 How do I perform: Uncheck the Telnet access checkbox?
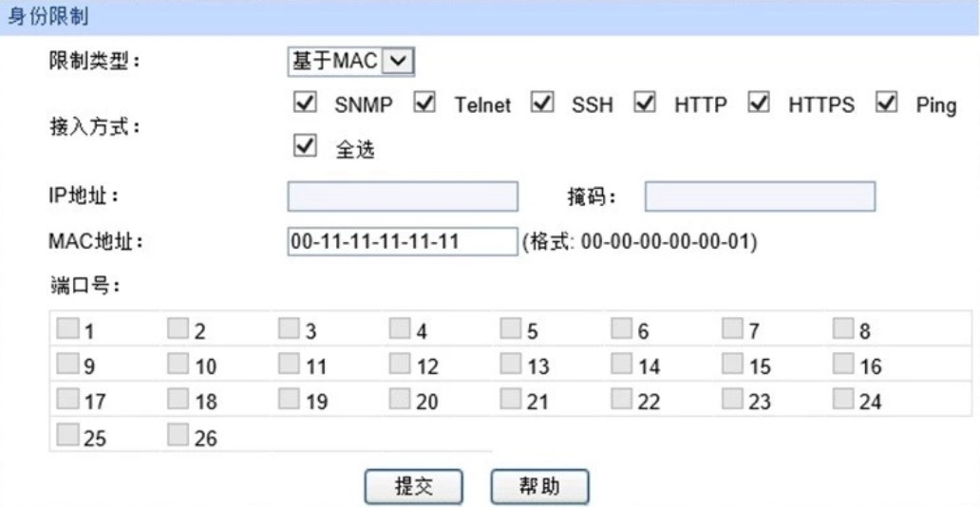click(424, 103)
